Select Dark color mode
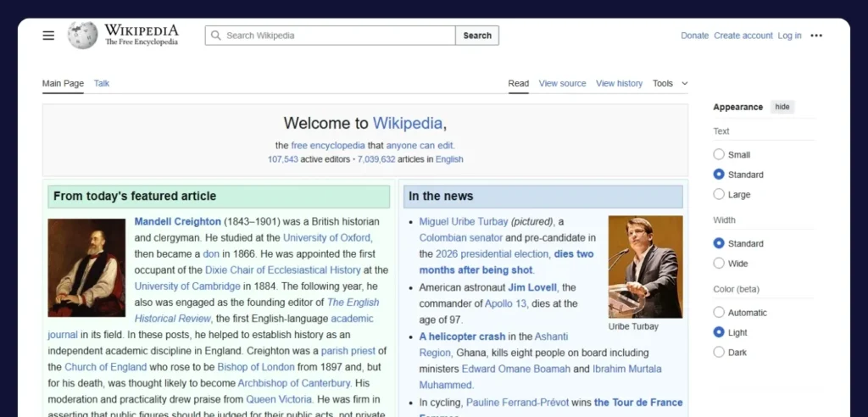Screen dimensions: 868x417 719,353
